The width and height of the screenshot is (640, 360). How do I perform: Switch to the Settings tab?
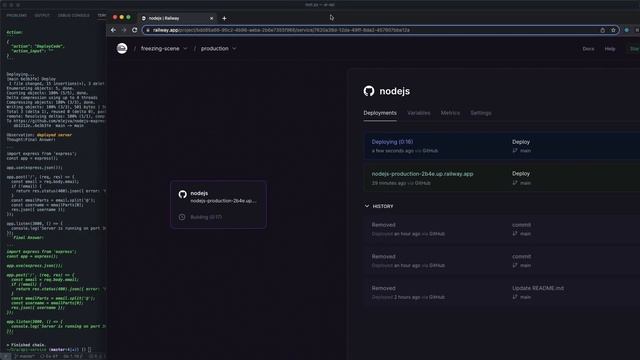tap(481, 113)
